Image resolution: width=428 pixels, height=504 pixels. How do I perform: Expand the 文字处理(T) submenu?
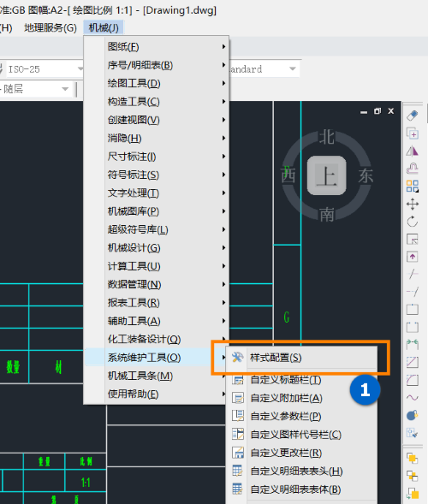tap(157, 193)
